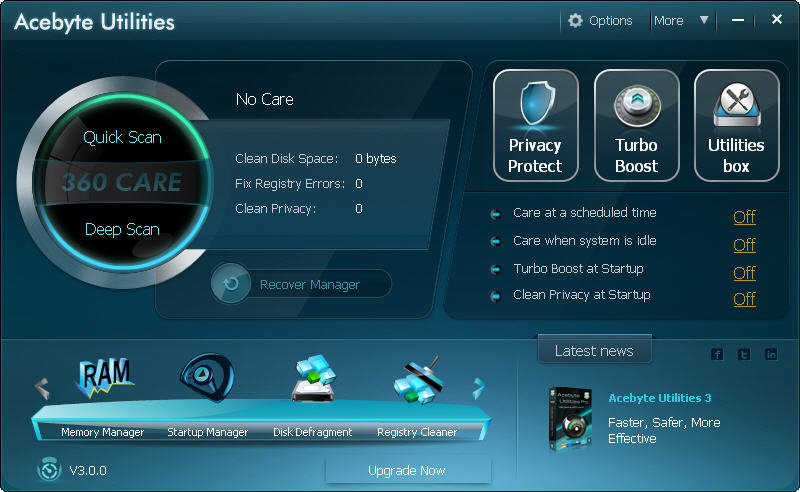This screenshot has width=800, height=492.
Task: Open the Acebyte Utilities 3 news link
Action: 660,398
